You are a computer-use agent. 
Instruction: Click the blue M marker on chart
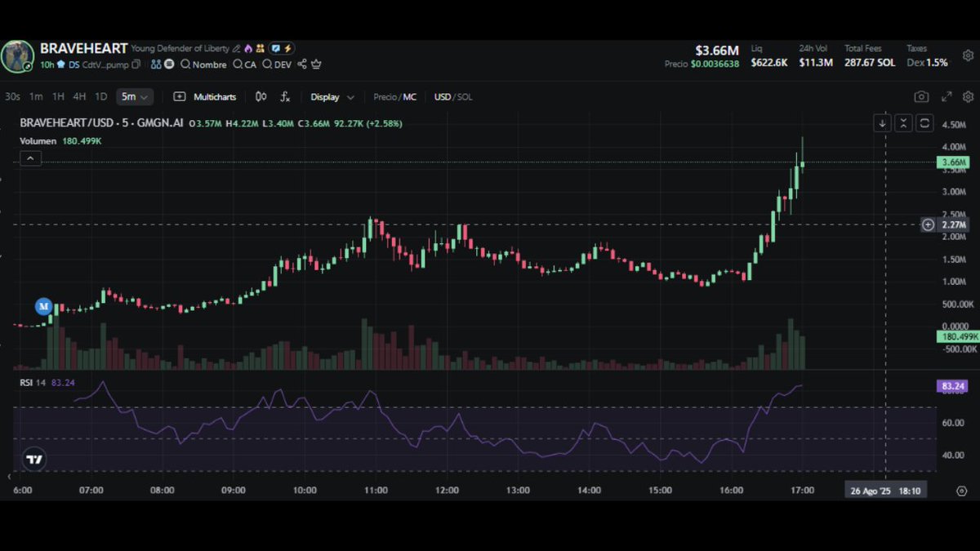[43, 306]
